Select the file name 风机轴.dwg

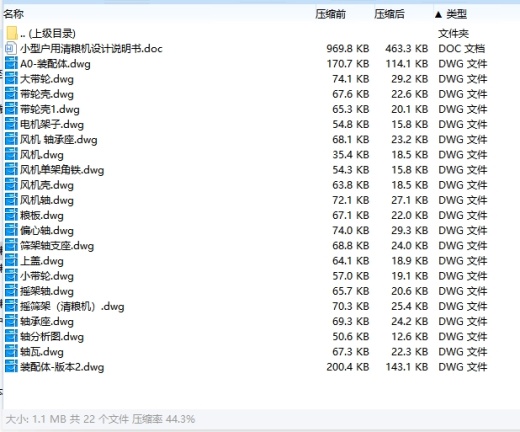tap(47, 200)
